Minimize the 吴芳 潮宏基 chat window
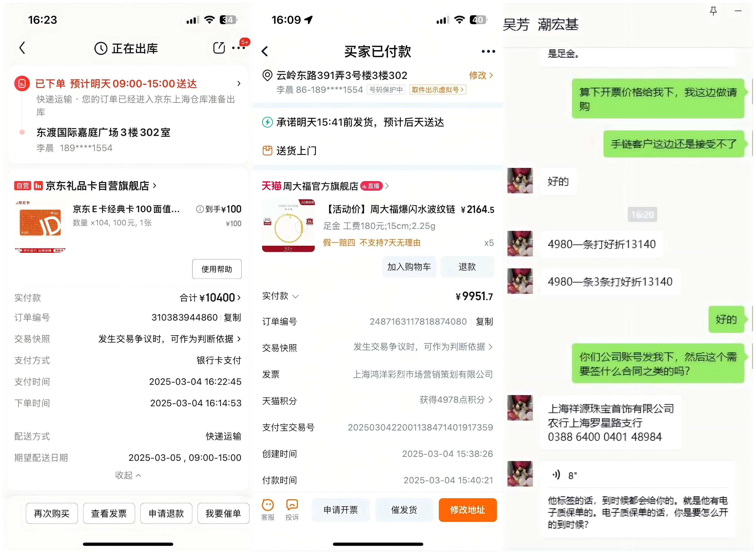This screenshot has width=756, height=554. click(x=738, y=11)
